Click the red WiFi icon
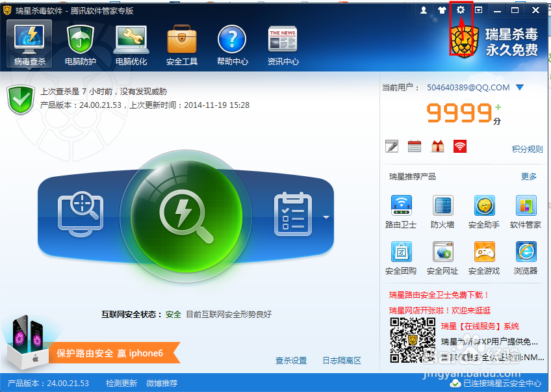This screenshot has width=551, height=392. click(x=459, y=146)
